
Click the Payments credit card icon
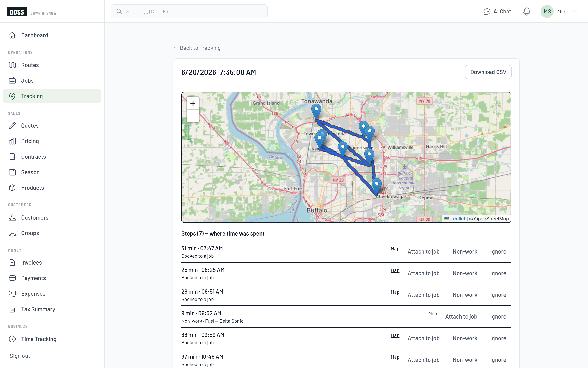pos(12,278)
